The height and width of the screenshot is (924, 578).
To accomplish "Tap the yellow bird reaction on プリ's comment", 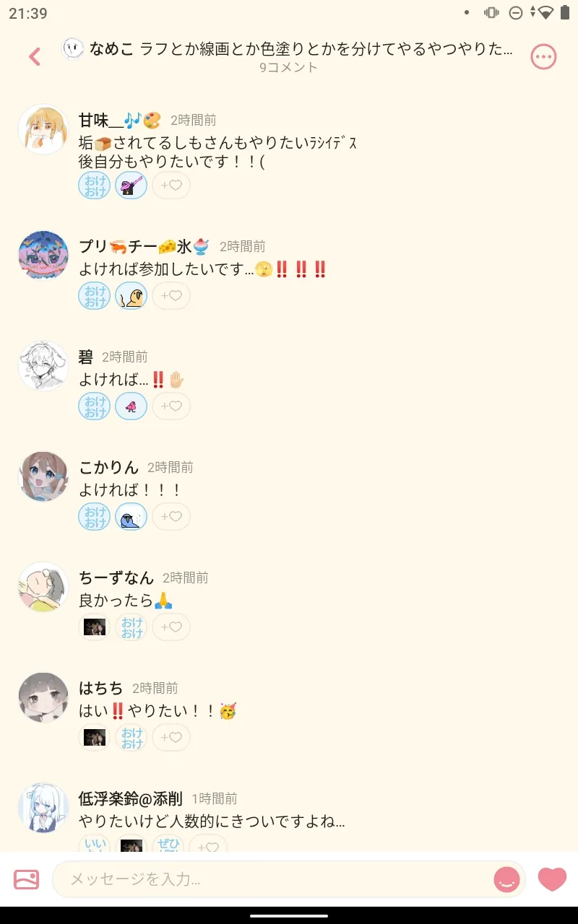I will point(131,295).
